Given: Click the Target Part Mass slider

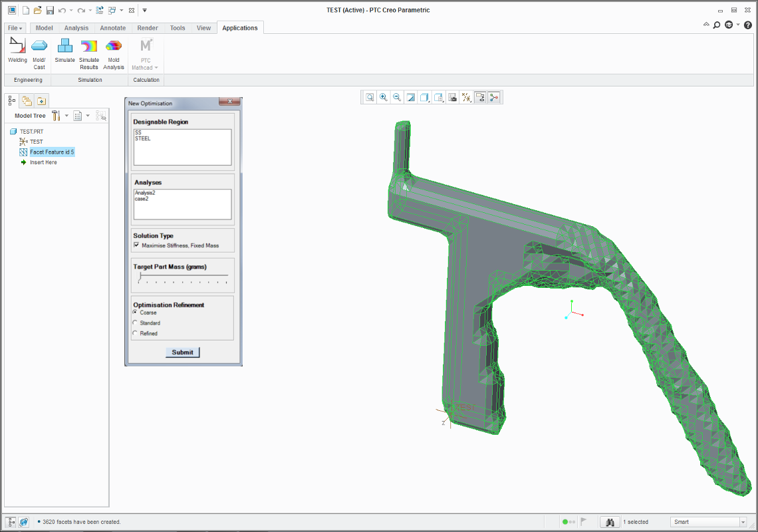Looking at the screenshot, I should pos(183,275).
